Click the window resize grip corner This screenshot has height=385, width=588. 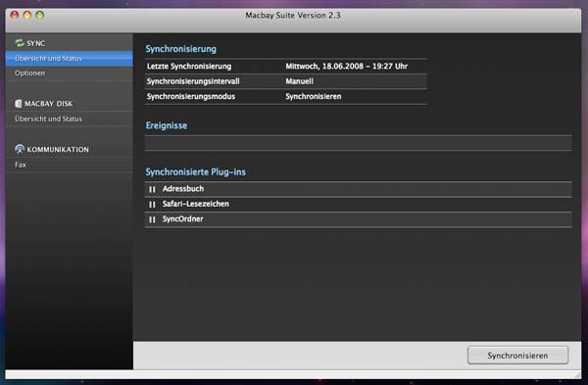pyautogui.click(x=577, y=374)
